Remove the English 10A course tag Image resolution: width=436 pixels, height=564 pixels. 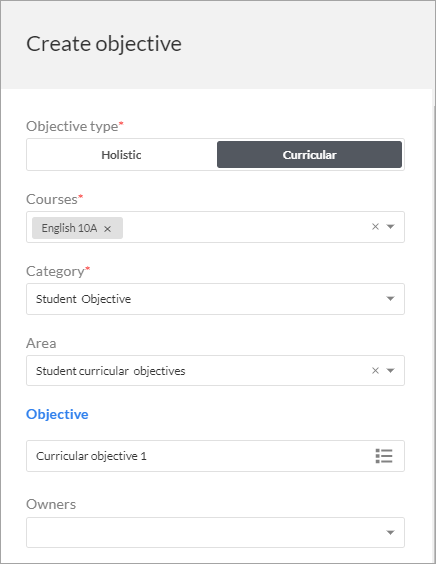click(x=107, y=229)
